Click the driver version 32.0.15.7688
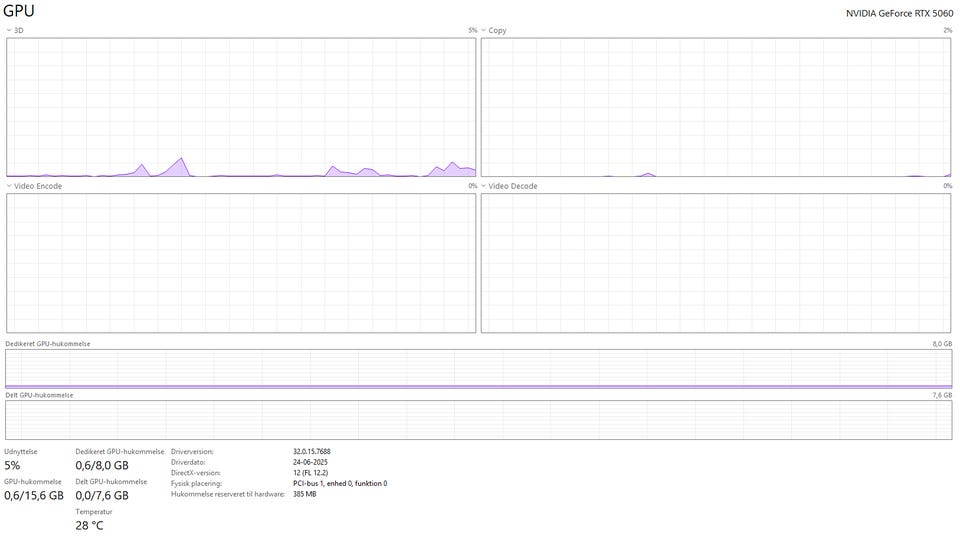 click(312, 451)
